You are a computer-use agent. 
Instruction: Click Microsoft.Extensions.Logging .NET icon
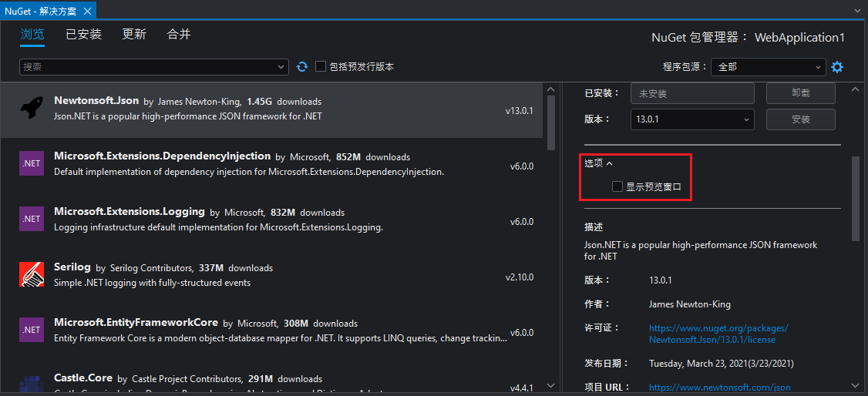(32, 219)
